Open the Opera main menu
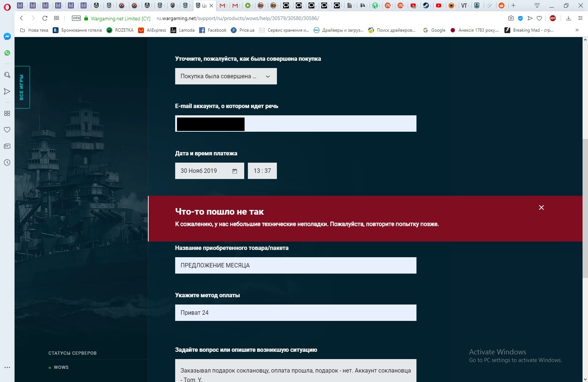This screenshot has height=382, width=588. 7,7
